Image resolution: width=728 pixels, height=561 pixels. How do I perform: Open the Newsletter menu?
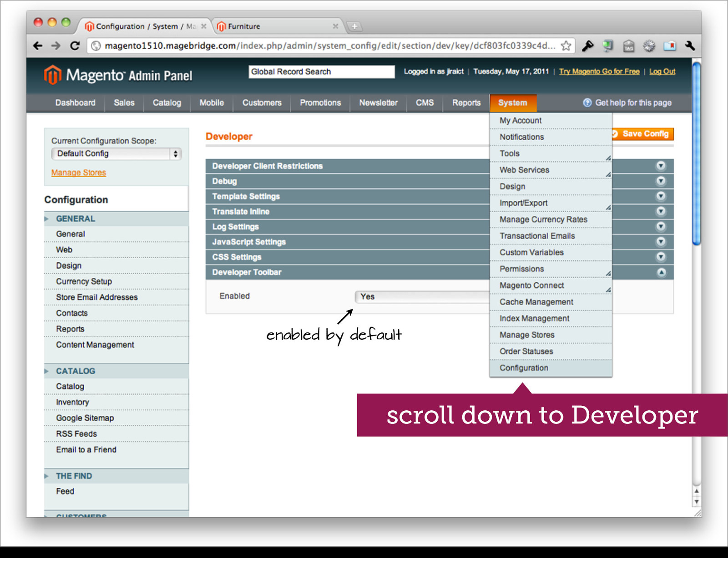(x=379, y=103)
